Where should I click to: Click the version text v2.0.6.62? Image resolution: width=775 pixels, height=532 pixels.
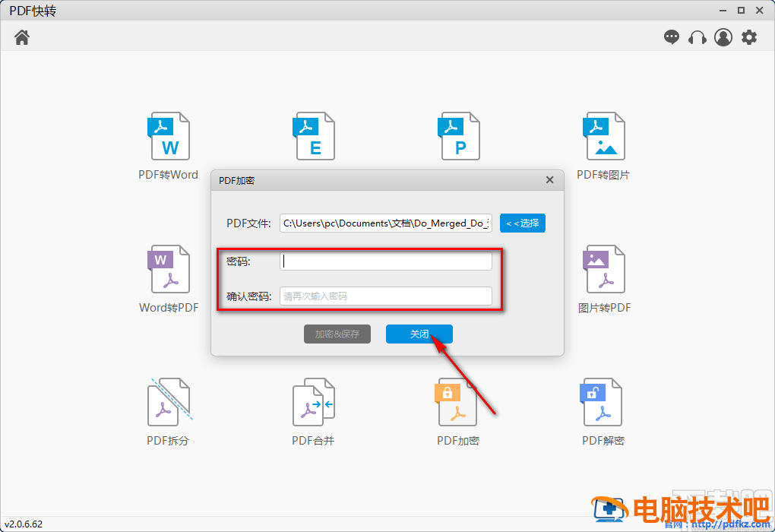24,524
